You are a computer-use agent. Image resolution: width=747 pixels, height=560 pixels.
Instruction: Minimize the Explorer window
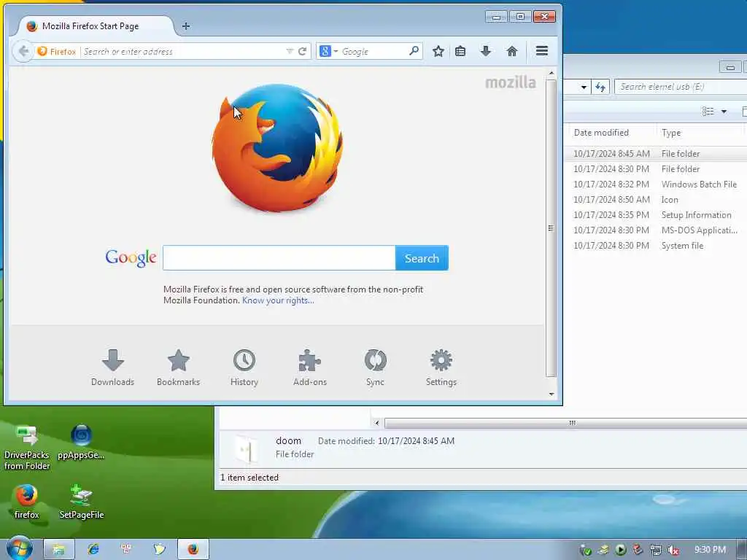(x=729, y=67)
